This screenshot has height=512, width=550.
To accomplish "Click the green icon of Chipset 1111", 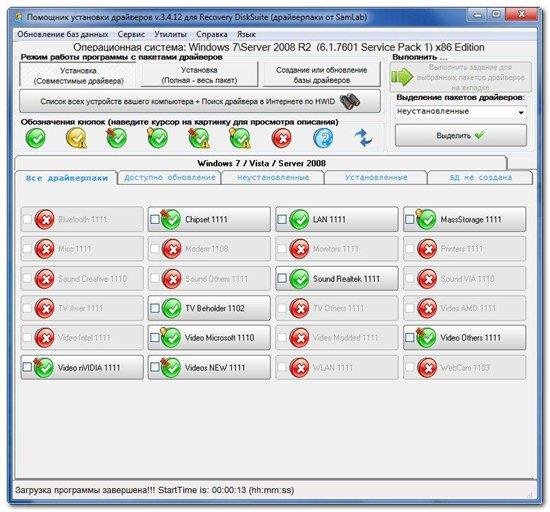I will [x=171, y=220].
